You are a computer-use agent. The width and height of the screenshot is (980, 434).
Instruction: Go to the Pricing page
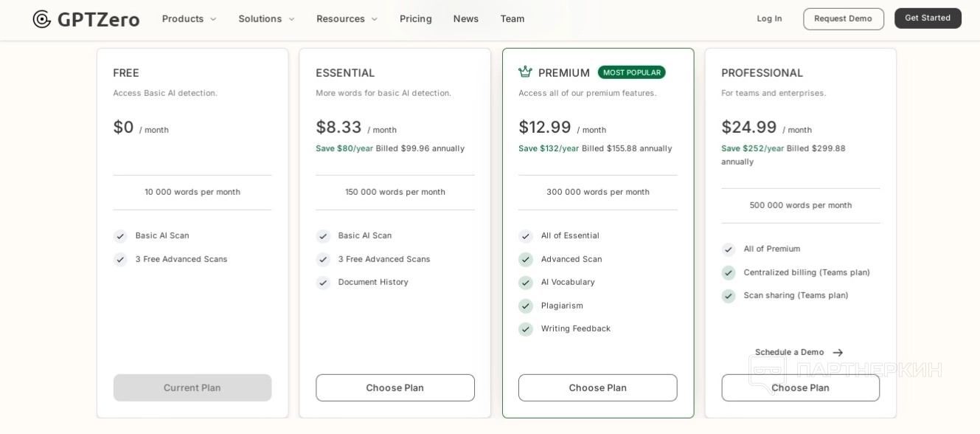coord(416,19)
